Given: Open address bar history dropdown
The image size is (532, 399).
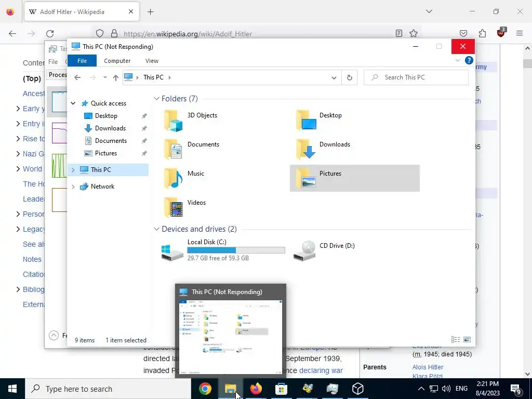Looking at the screenshot, I should coord(334,78).
